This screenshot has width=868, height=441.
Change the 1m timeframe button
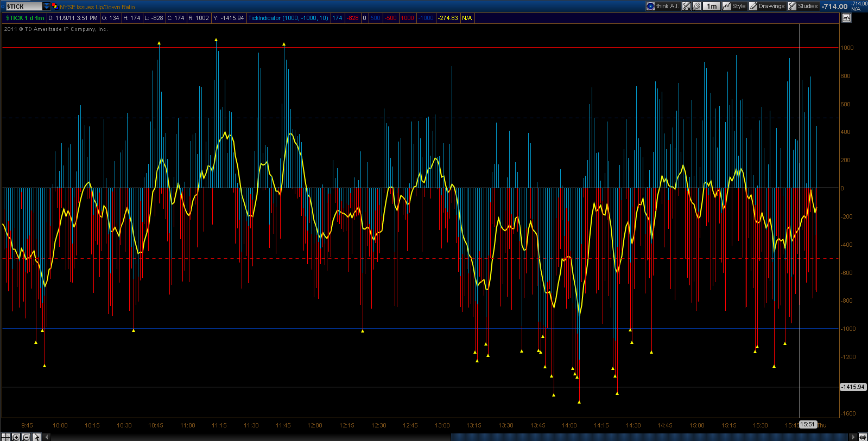[712, 7]
